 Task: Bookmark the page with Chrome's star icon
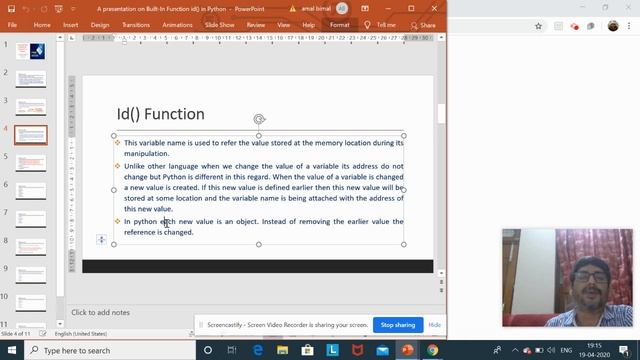538,26
